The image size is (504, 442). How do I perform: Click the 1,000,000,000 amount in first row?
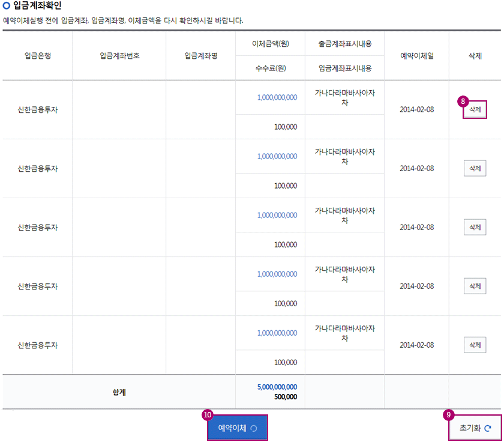tap(277, 97)
